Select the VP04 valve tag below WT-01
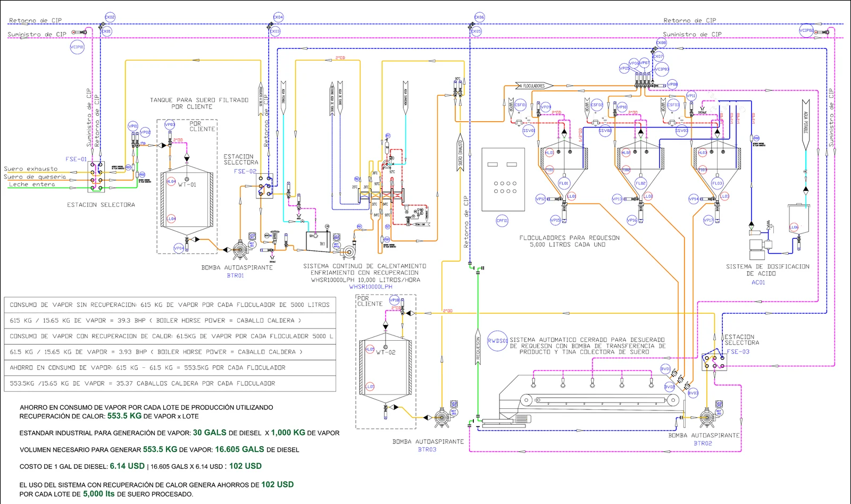 (x=179, y=248)
